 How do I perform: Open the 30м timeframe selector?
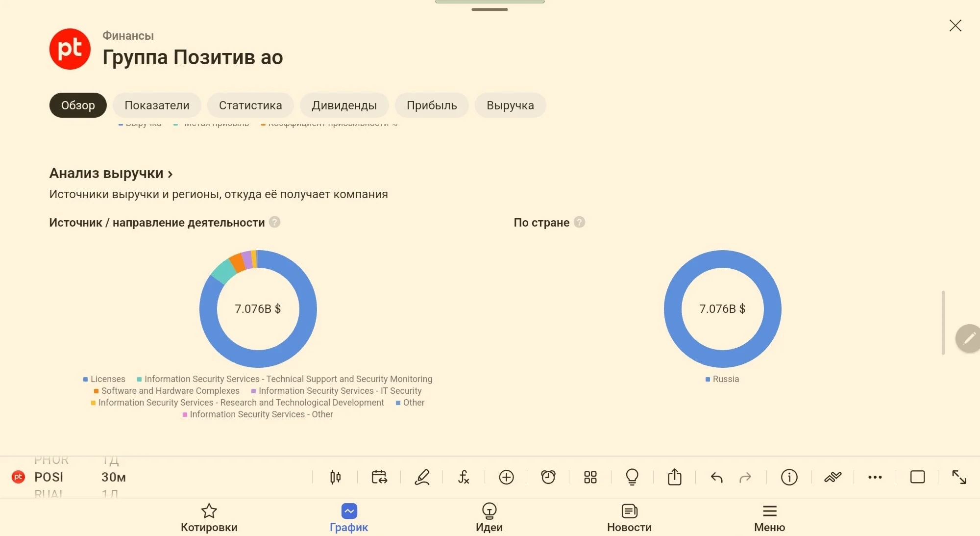tap(114, 477)
